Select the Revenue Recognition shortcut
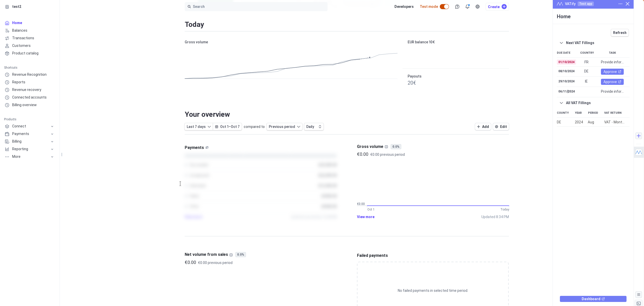Image resolution: width=644 pixels, height=306 pixels. pos(29,74)
